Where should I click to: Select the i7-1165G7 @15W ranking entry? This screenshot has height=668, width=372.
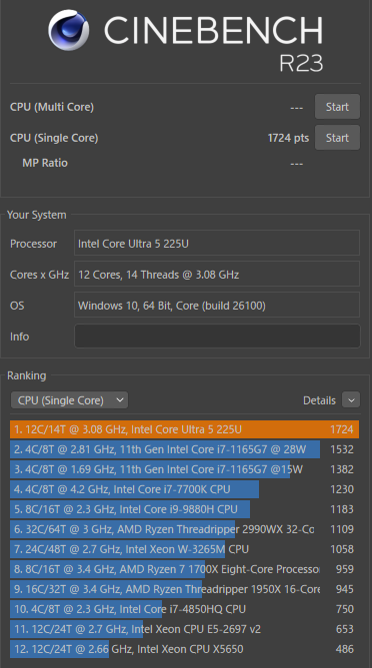point(185,469)
